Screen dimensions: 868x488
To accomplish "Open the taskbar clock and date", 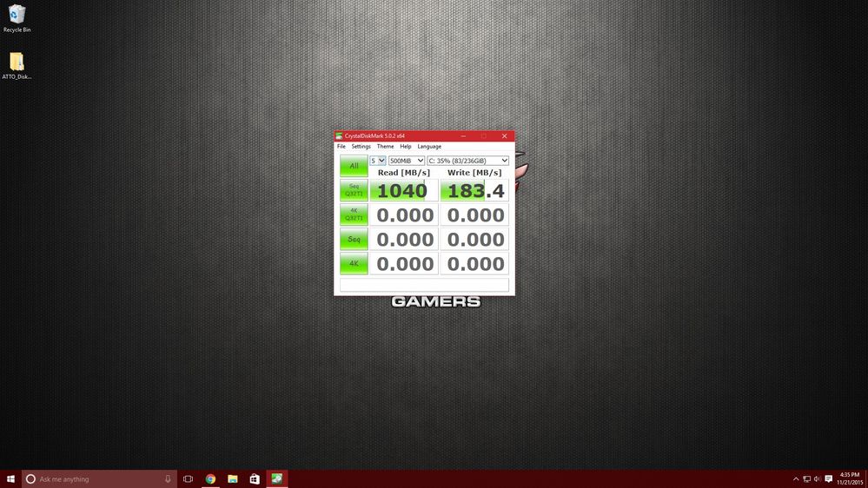I will (x=850, y=479).
